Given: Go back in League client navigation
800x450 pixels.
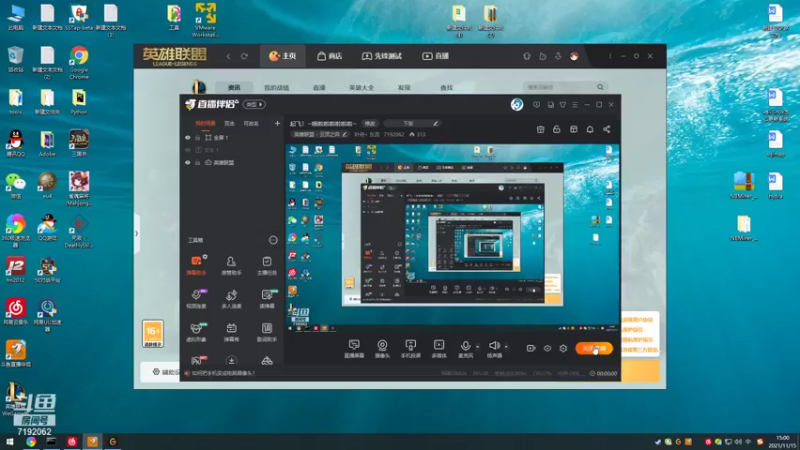Looking at the screenshot, I should point(229,56).
